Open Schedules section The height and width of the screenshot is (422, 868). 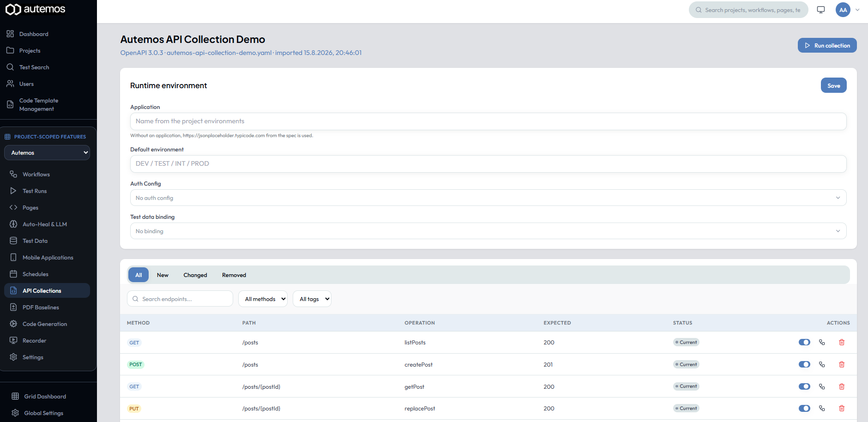[x=36, y=274]
